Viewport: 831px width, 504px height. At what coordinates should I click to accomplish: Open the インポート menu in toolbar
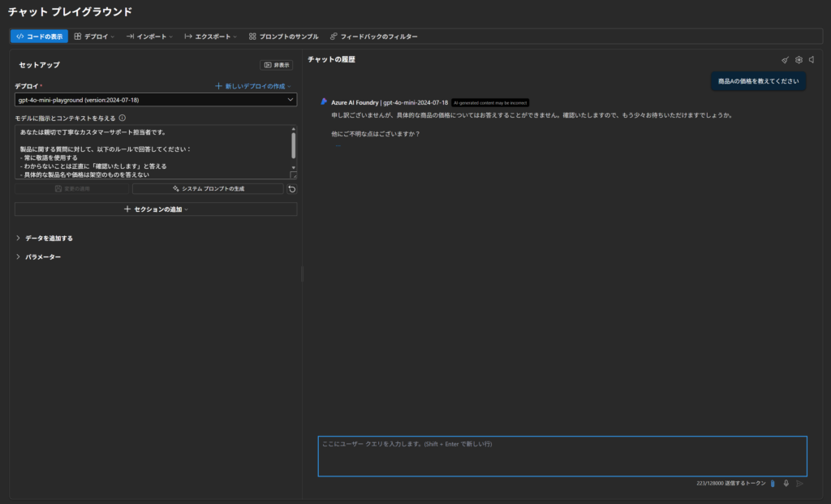coord(149,37)
